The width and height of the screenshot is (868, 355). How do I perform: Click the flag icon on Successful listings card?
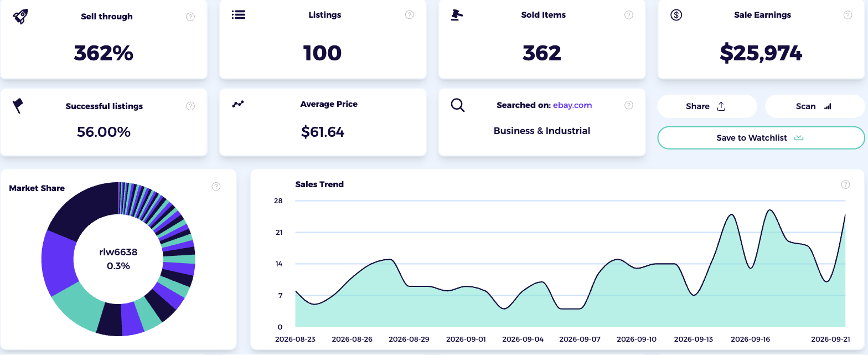coord(18,105)
